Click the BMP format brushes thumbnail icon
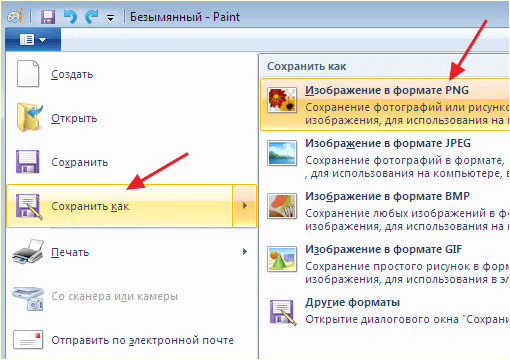The width and height of the screenshot is (510, 360). point(282,206)
